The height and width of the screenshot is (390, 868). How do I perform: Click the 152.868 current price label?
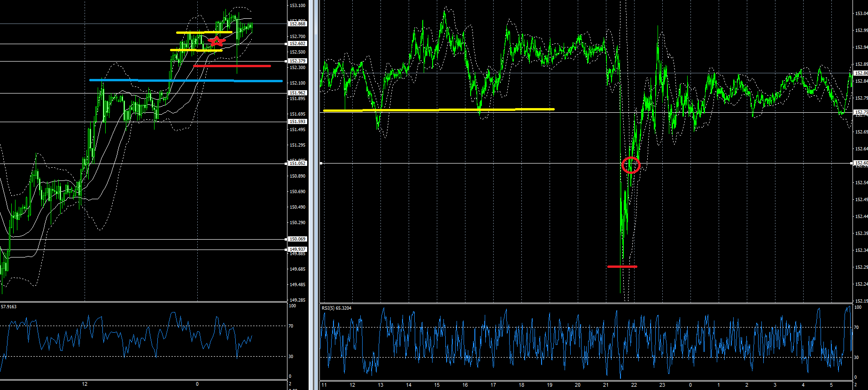coord(297,23)
